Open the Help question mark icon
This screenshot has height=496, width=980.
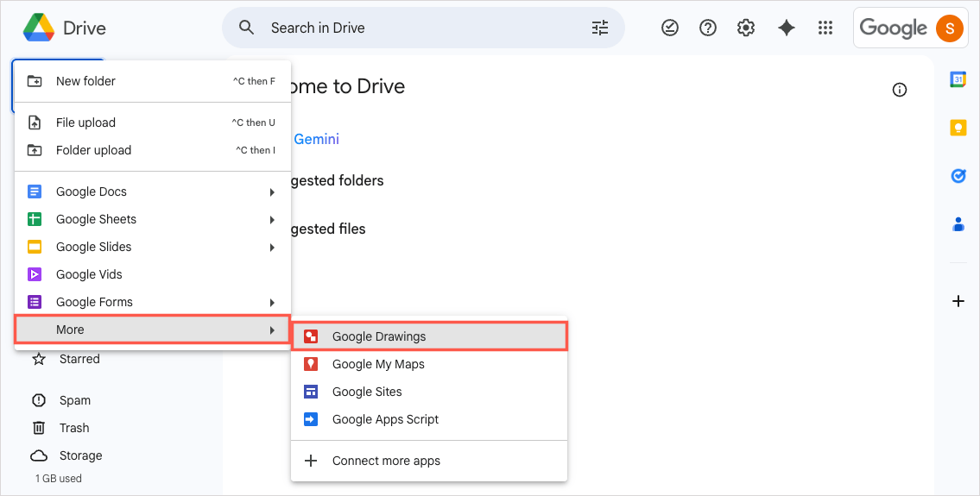tap(708, 28)
